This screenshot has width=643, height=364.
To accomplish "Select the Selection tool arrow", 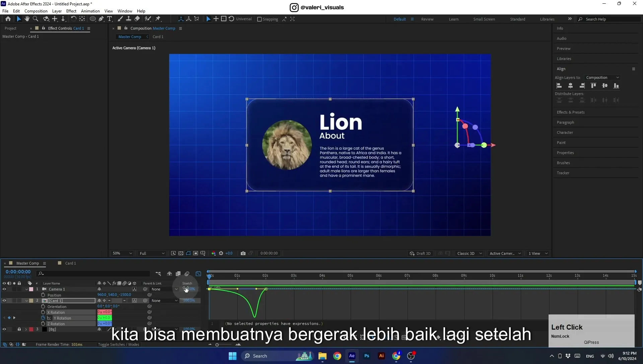I will [x=19, y=19].
